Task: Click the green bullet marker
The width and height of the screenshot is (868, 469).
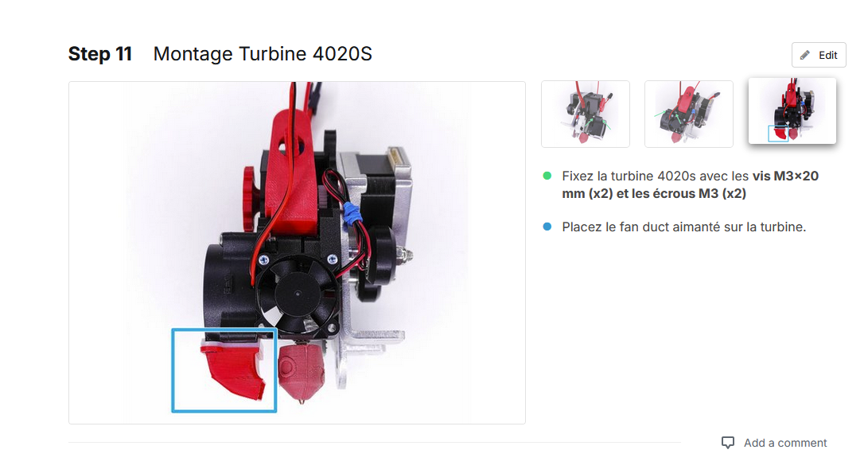Action: click(x=547, y=176)
